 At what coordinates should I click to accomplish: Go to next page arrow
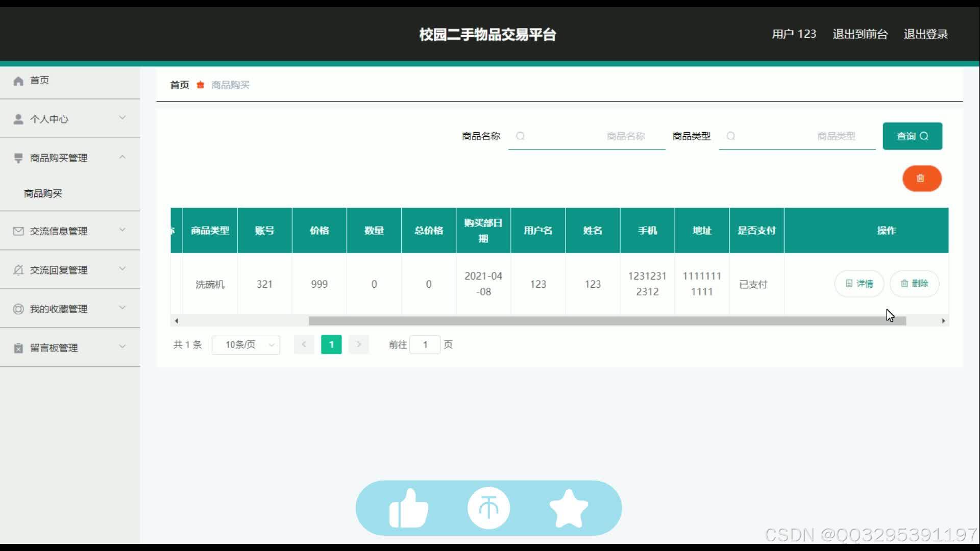coord(359,345)
